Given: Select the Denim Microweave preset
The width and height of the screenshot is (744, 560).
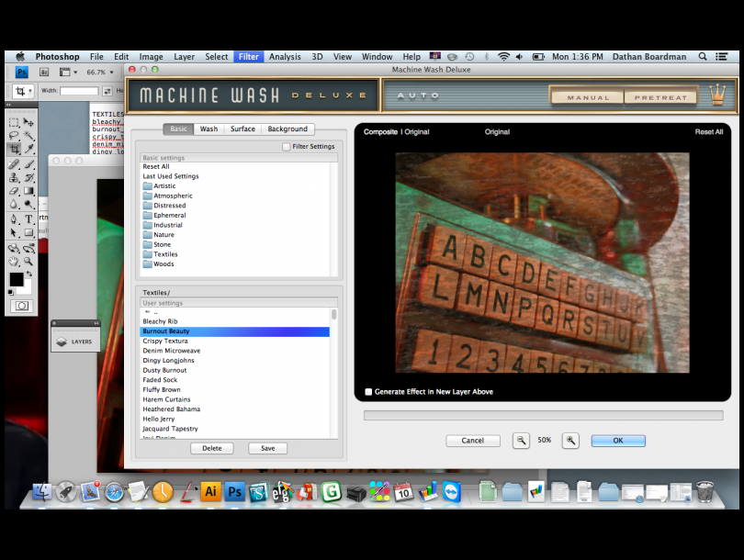Looking at the screenshot, I should [171, 351].
